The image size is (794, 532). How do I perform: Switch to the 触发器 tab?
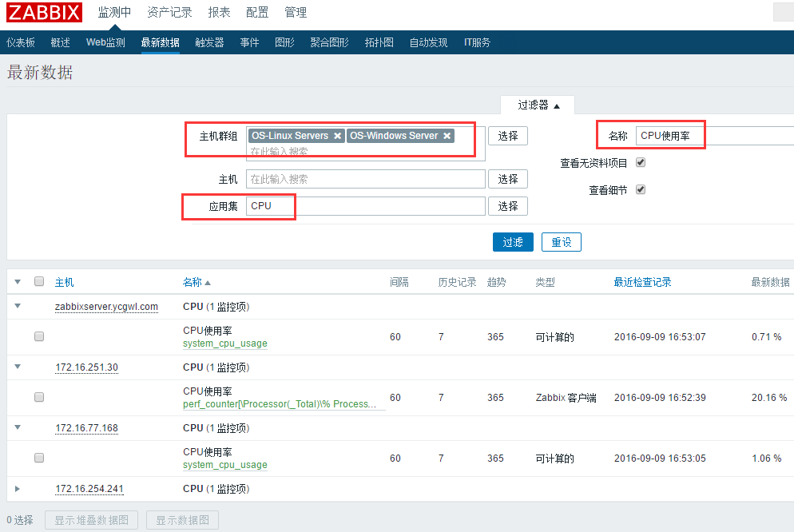pyautogui.click(x=209, y=42)
